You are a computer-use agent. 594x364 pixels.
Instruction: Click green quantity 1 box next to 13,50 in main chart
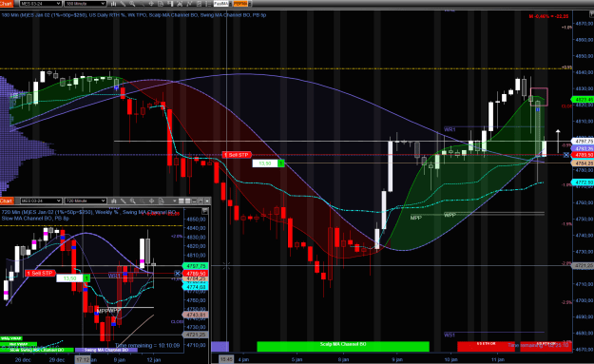pyautogui.click(x=280, y=163)
